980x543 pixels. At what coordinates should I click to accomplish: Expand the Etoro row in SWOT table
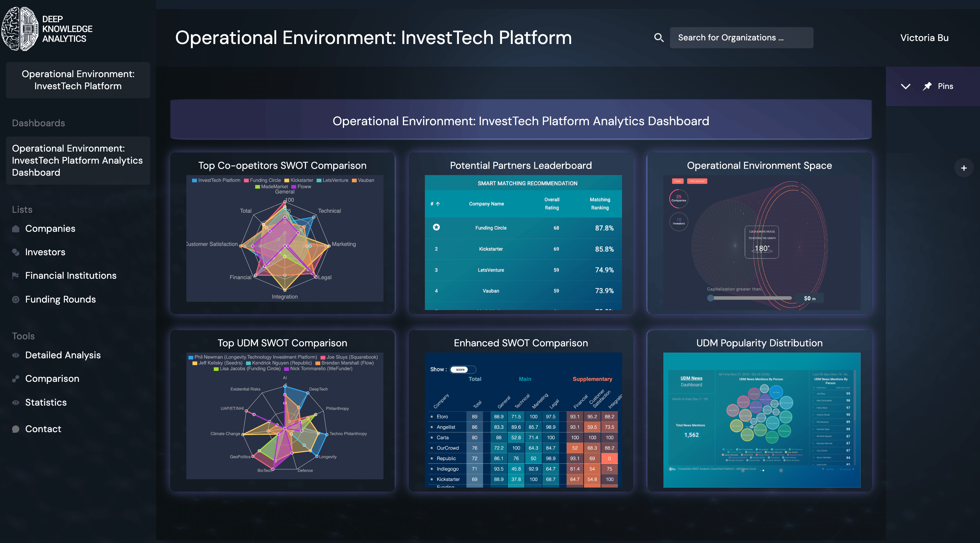click(x=432, y=417)
